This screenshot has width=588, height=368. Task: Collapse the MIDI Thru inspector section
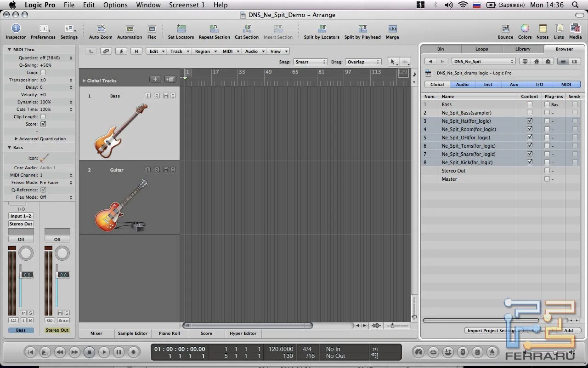point(9,49)
